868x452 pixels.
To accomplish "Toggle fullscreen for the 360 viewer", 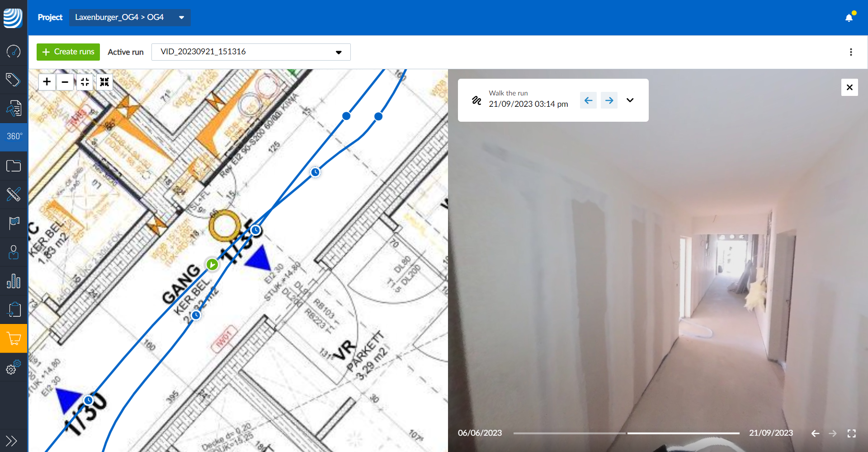I will (852, 433).
